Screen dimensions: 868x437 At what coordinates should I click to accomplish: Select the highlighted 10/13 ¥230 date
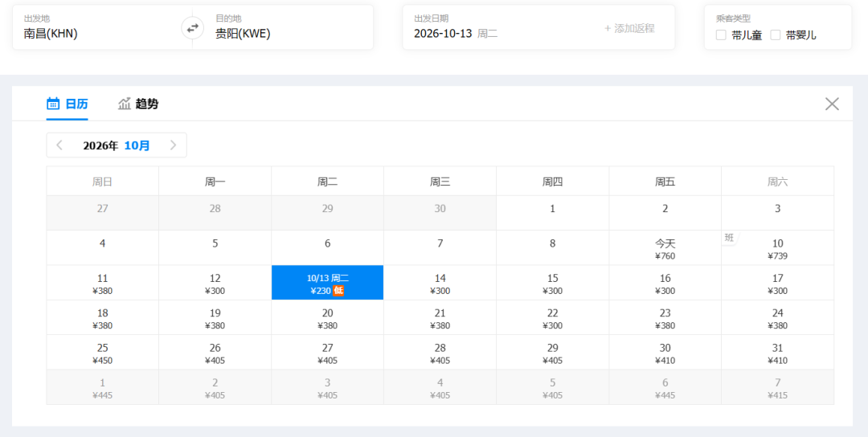pyautogui.click(x=328, y=283)
